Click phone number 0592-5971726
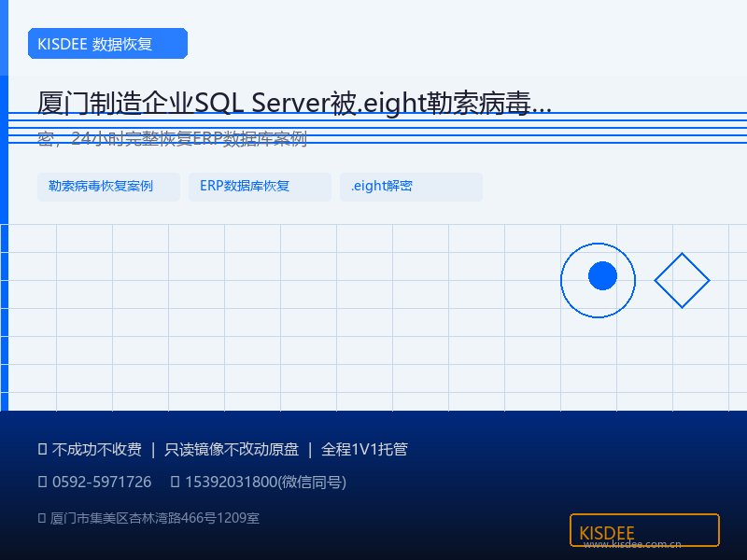 pyautogui.click(x=102, y=482)
